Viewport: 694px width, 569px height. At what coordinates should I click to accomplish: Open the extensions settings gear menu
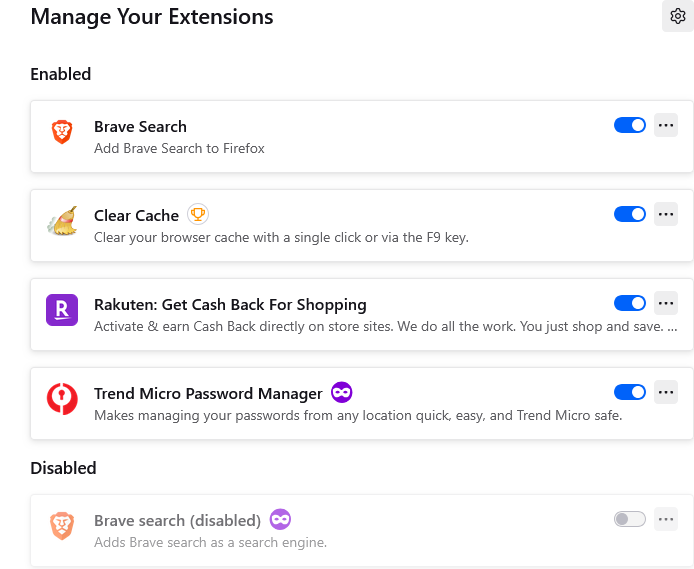click(677, 16)
